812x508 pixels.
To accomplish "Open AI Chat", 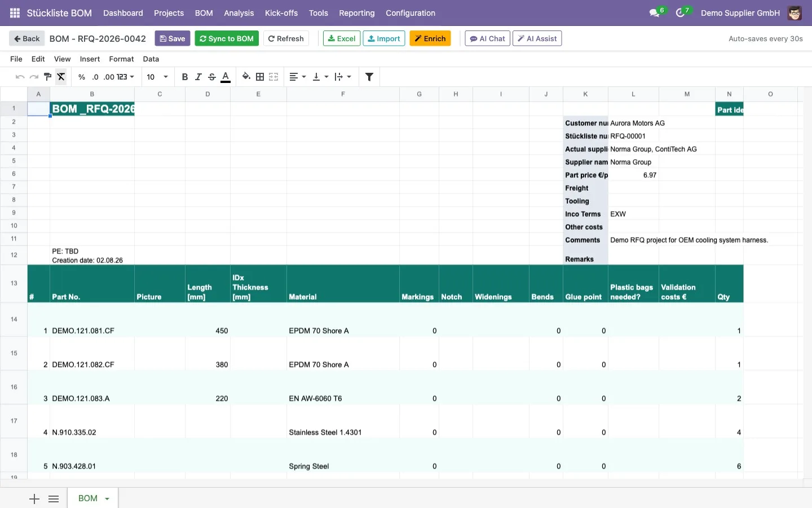I will [x=488, y=38].
